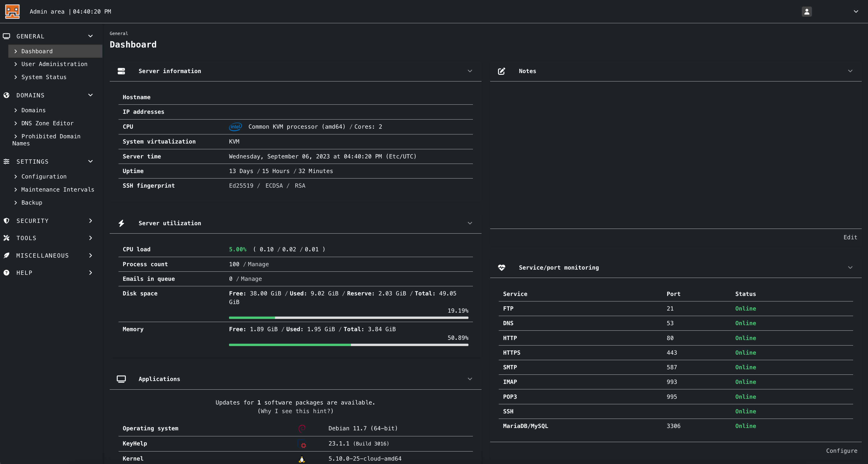Click the Tools wrench icon in sidebar

[7, 238]
